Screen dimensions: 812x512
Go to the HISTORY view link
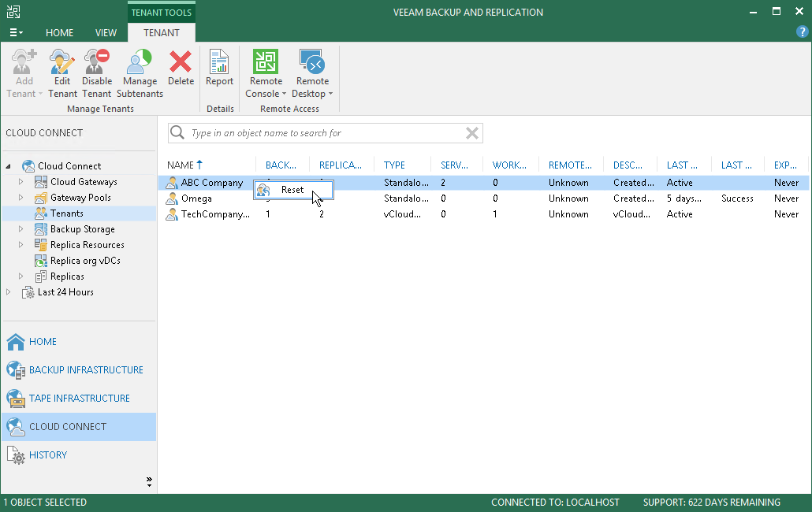pos(48,455)
